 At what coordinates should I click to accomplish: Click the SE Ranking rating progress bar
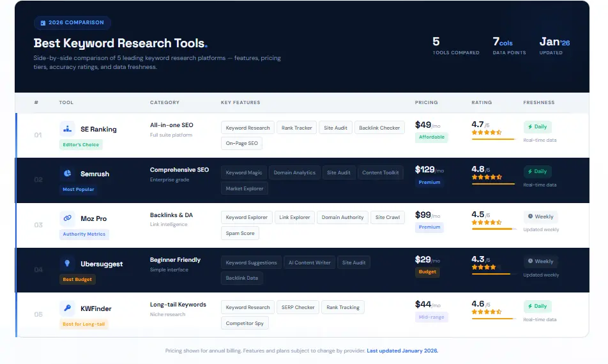(x=493, y=139)
